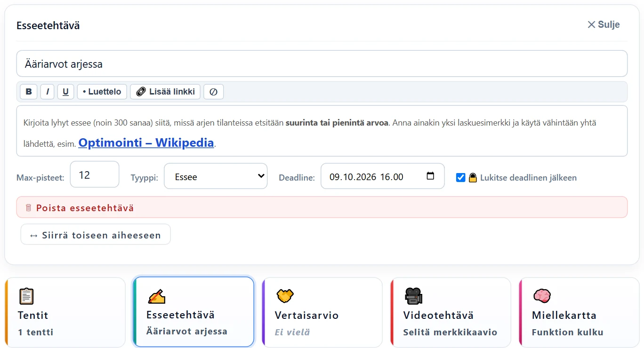Screen dimensions: 644x348
Task: Click 'Funktion kulku' subtitle text
Action: (568, 332)
